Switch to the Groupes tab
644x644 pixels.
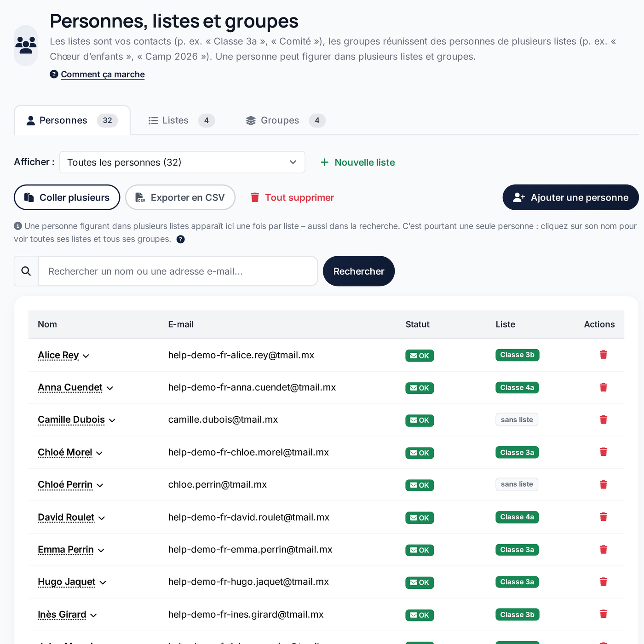[286, 121]
